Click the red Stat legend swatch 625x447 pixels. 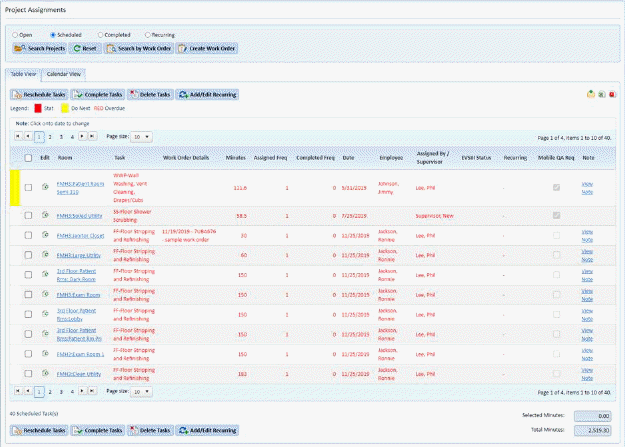click(37, 107)
